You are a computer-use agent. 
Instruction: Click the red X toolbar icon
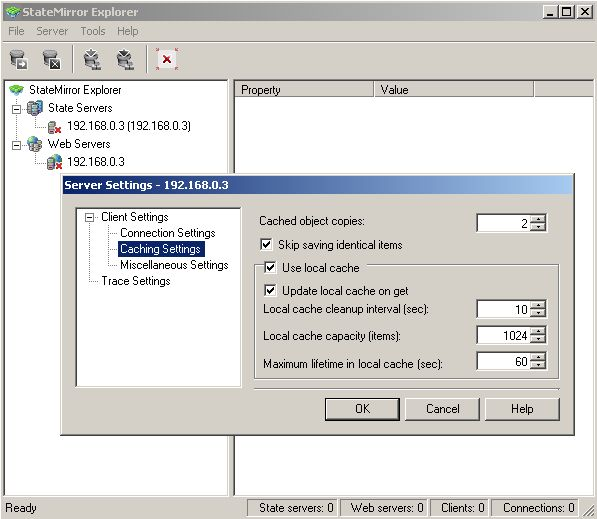167,59
